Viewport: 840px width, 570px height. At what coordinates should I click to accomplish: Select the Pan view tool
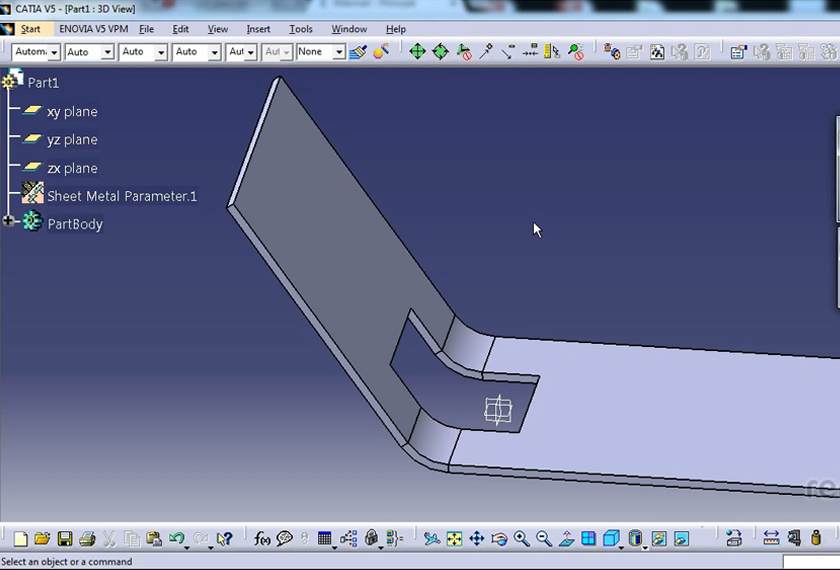click(x=476, y=539)
